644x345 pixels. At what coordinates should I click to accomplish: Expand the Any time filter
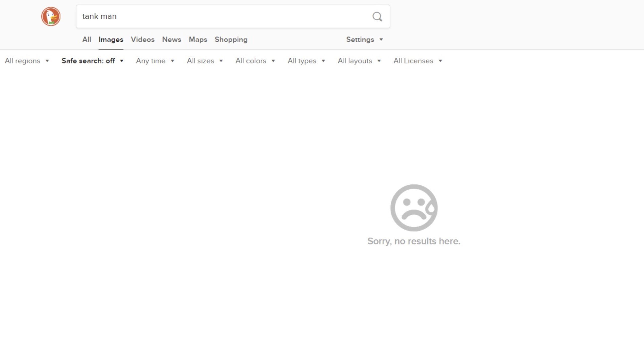[x=155, y=61]
